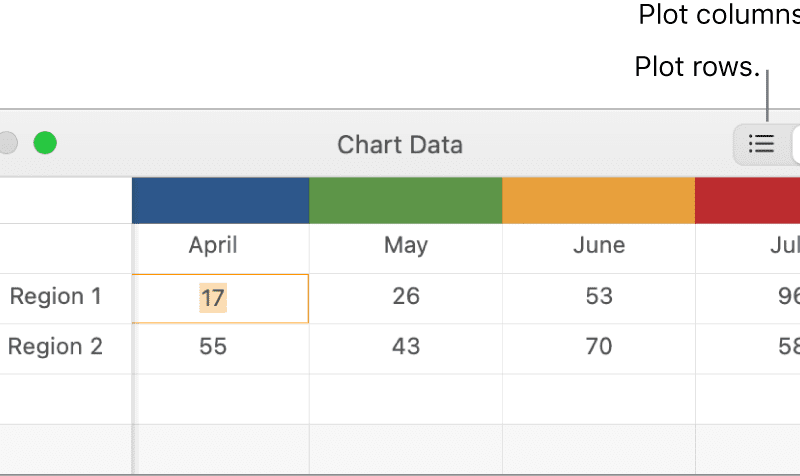
Task: Select the cell with value 43
Action: 406,348
